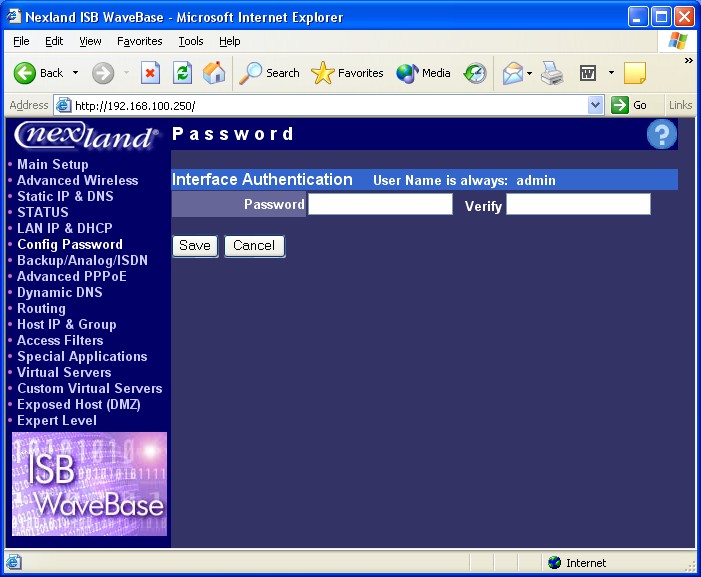Image resolution: width=701 pixels, height=577 pixels.
Task: Open Advanced Wireless settings
Action: [77, 180]
